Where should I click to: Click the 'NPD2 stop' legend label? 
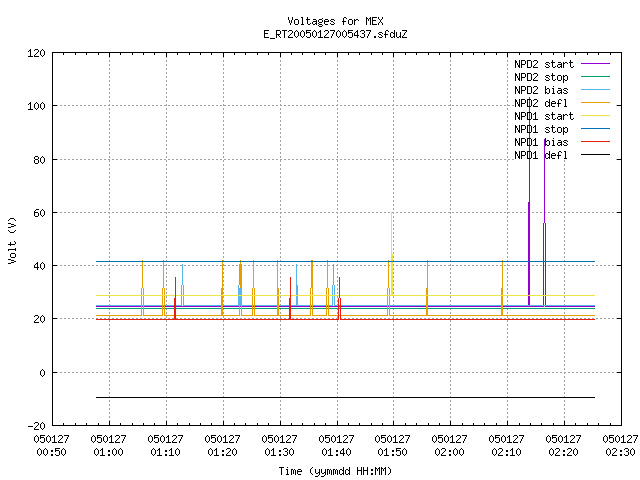click(541, 77)
